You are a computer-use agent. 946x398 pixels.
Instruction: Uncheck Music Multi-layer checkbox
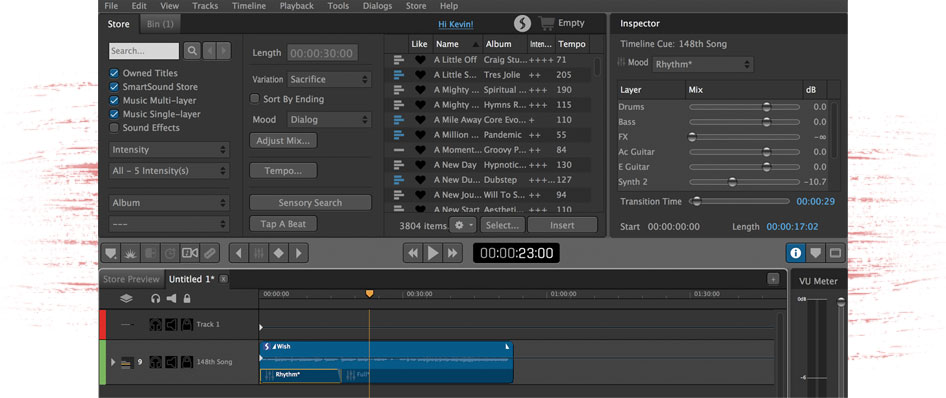(114, 100)
